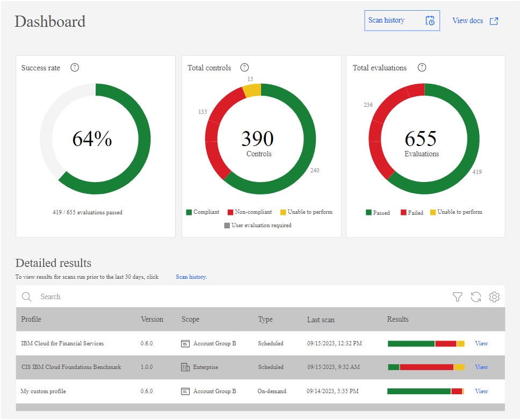This screenshot has width=521, height=420.
Task: Select IBM Cloud for Financial Services profile name
Action: pos(62,343)
